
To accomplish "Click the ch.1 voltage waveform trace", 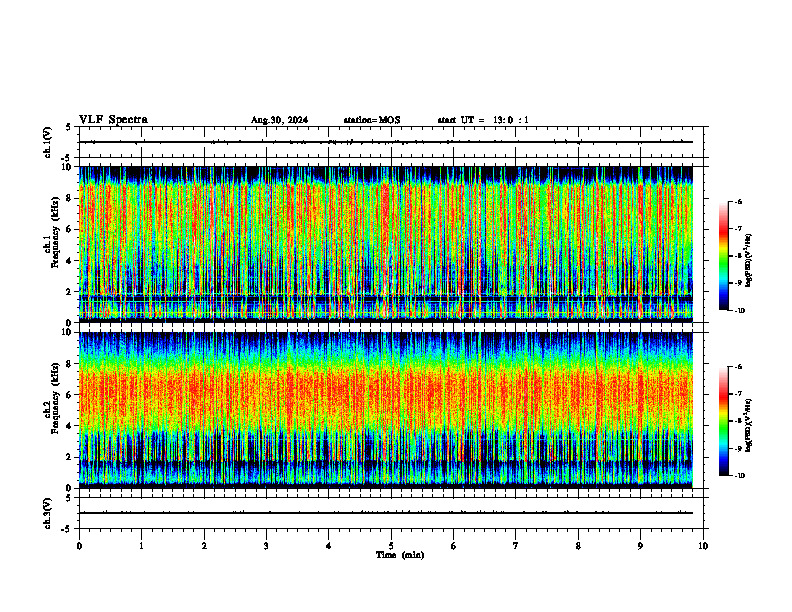I will (386, 142).
